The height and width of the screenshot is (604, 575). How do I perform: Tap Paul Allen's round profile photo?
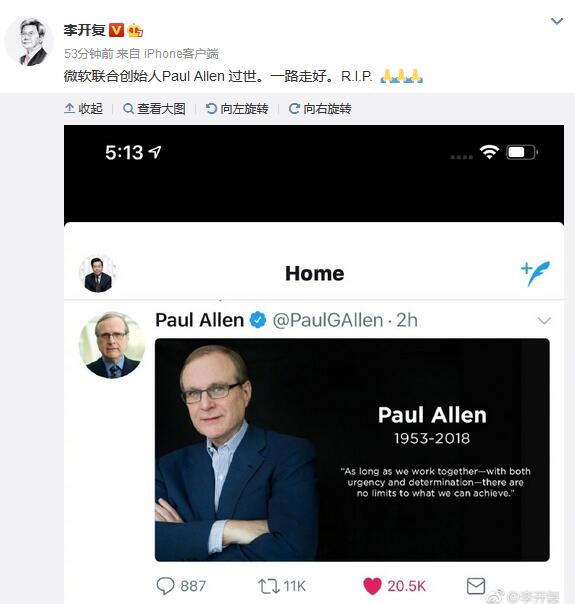112,345
